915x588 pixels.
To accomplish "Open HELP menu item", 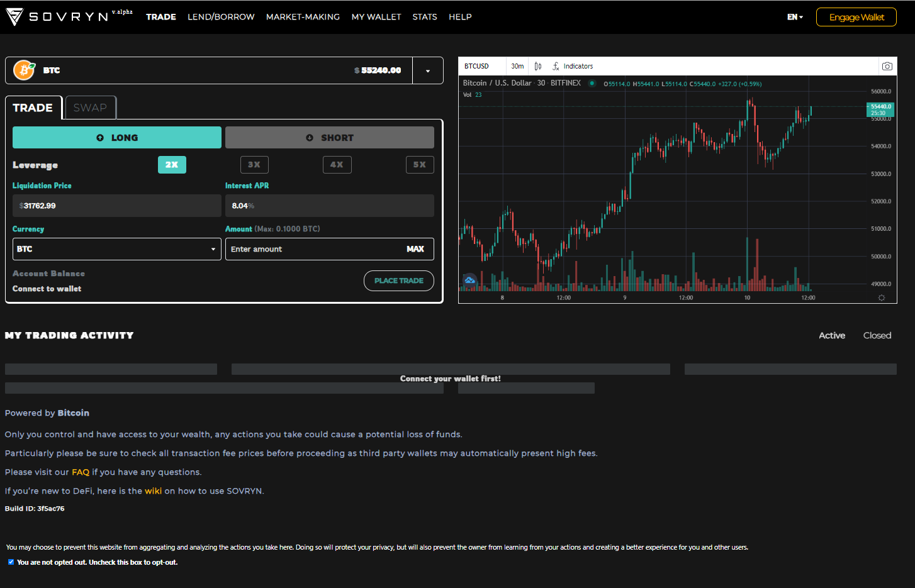I will pos(460,17).
